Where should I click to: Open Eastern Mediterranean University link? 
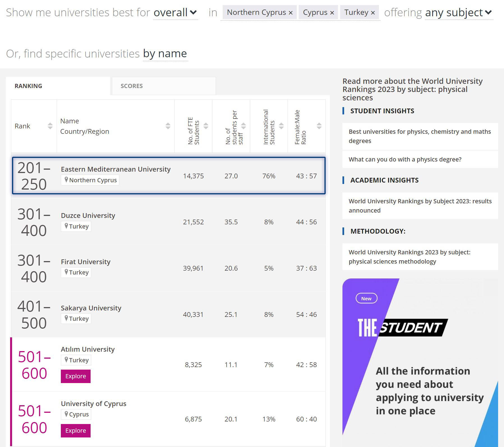click(116, 169)
